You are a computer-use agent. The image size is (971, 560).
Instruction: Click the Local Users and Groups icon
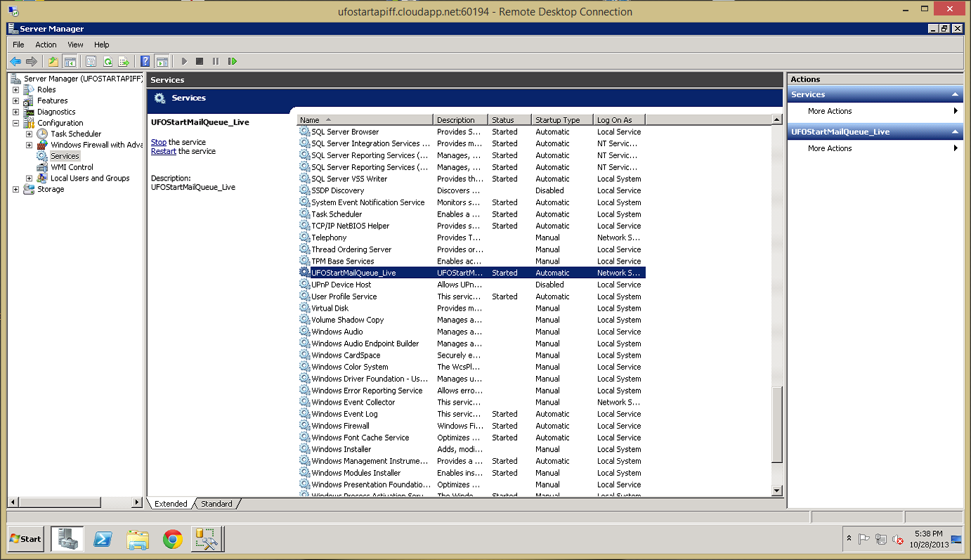42,178
